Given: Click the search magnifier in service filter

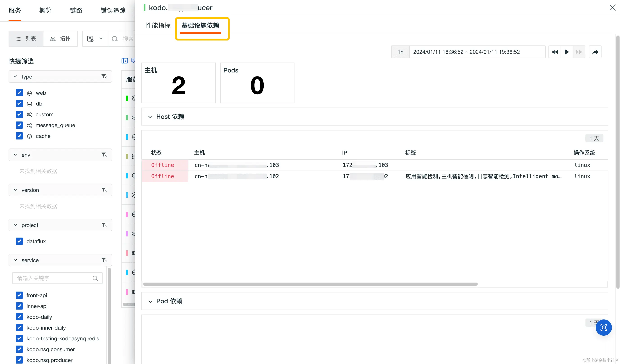Looking at the screenshot, I should (95, 278).
